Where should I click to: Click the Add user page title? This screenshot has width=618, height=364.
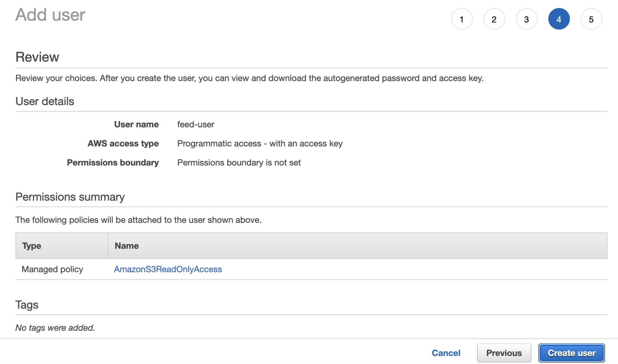[x=50, y=15]
